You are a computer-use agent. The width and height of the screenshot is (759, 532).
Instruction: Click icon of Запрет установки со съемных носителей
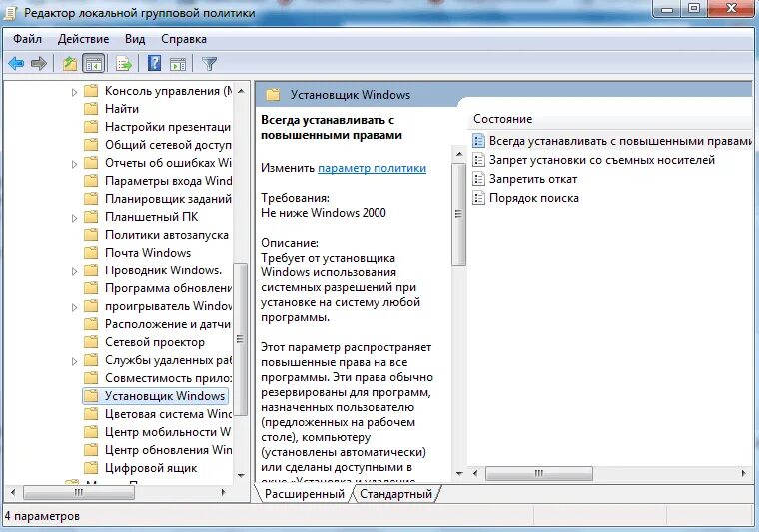(478, 160)
